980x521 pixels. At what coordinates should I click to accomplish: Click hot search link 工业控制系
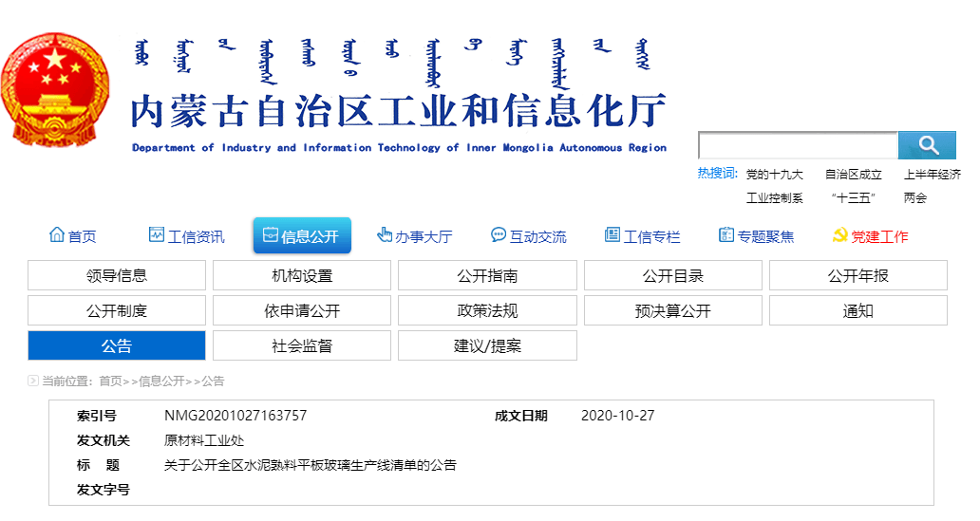click(774, 198)
